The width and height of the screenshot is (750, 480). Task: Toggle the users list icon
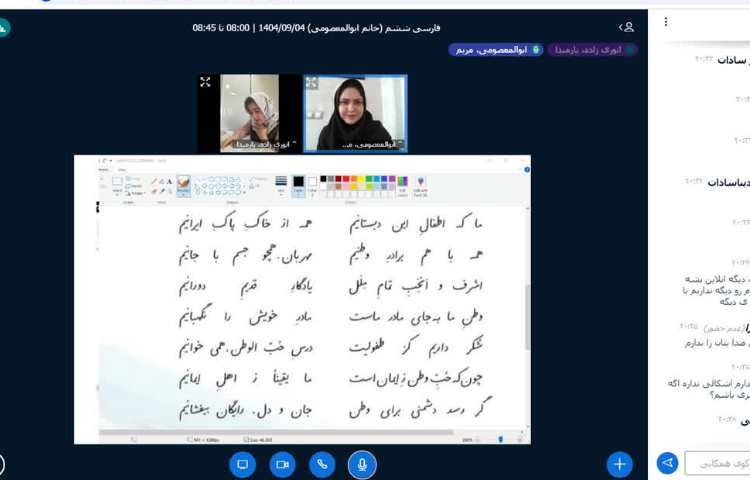pos(627,27)
